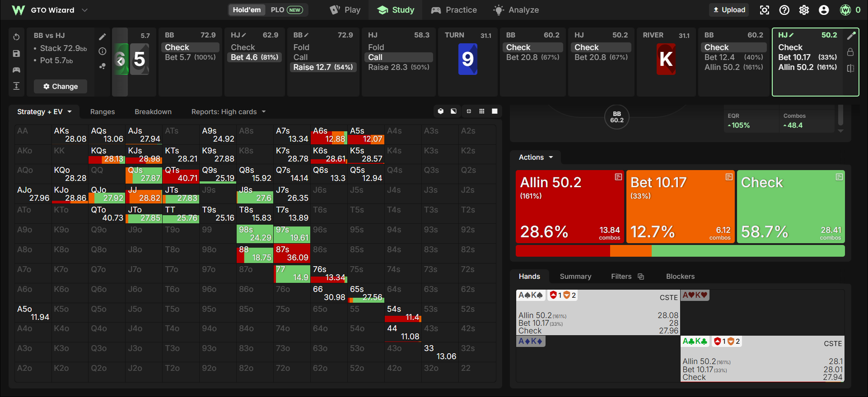The image size is (868, 397).
Task: Click the note icon on Allin 50.2 card
Action: (x=619, y=177)
